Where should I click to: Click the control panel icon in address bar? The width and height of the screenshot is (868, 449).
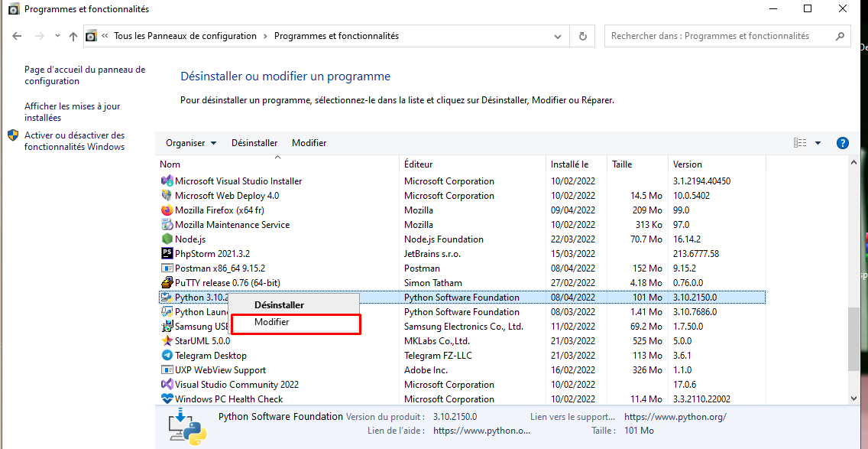coord(92,36)
